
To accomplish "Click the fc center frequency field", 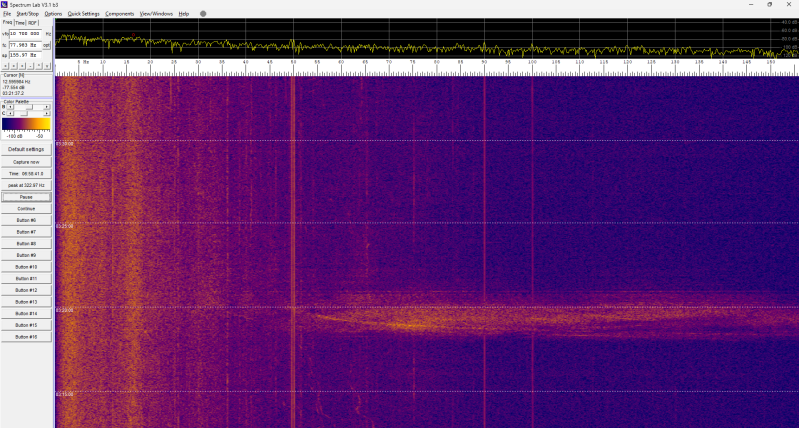I will coord(25,45).
